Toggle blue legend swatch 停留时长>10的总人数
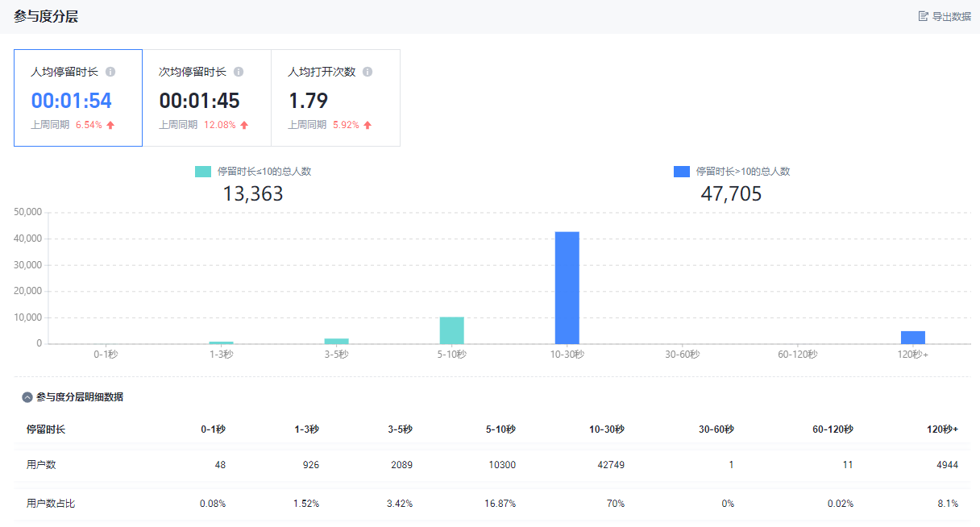Screen dimensions: 980x527 click(x=681, y=172)
